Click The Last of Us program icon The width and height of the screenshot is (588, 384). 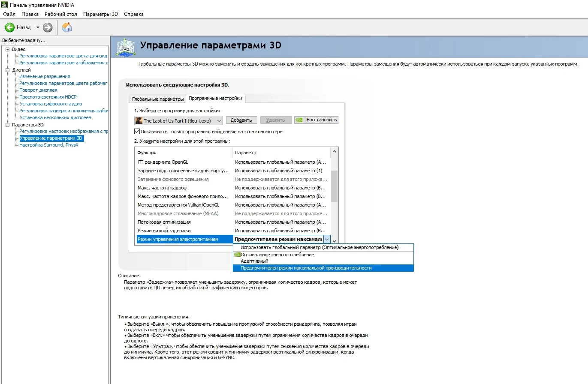(x=139, y=120)
